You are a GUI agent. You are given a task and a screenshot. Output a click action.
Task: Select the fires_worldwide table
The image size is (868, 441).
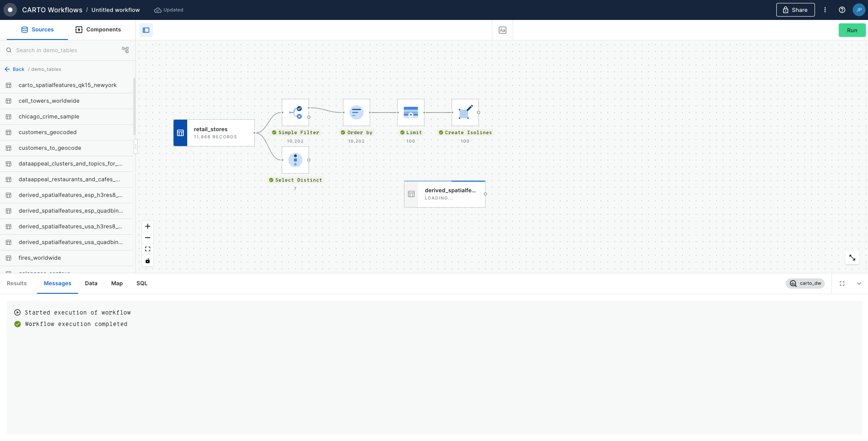click(40, 258)
